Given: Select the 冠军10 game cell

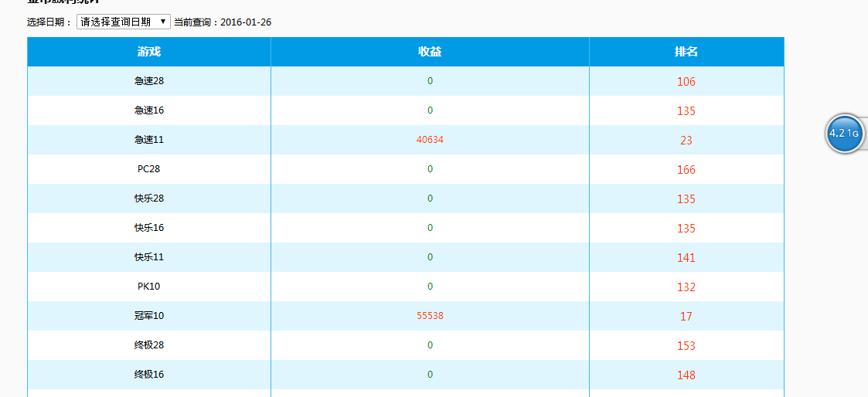Looking at the screenshot, I should 149,316.
